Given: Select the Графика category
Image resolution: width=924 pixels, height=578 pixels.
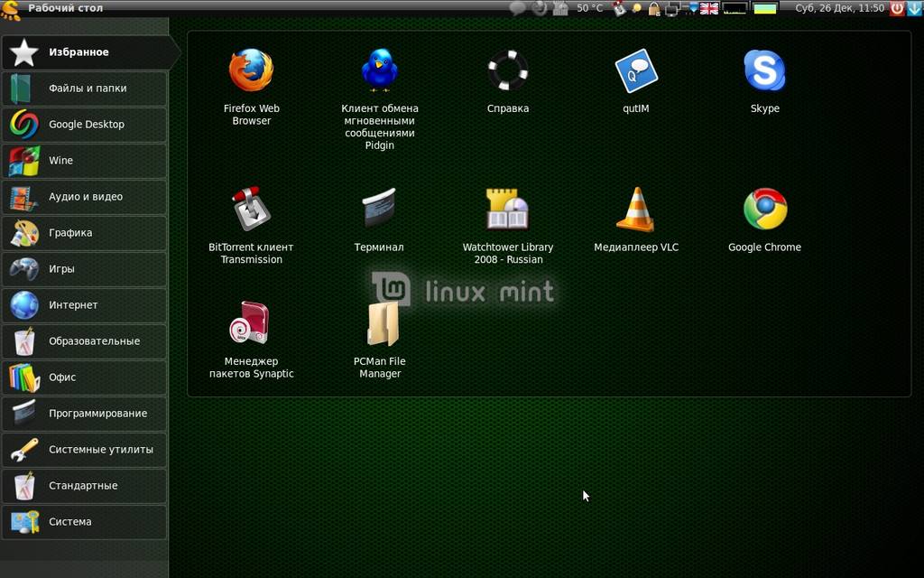Looking at the screenshot, I should click(x=84, y=233).
